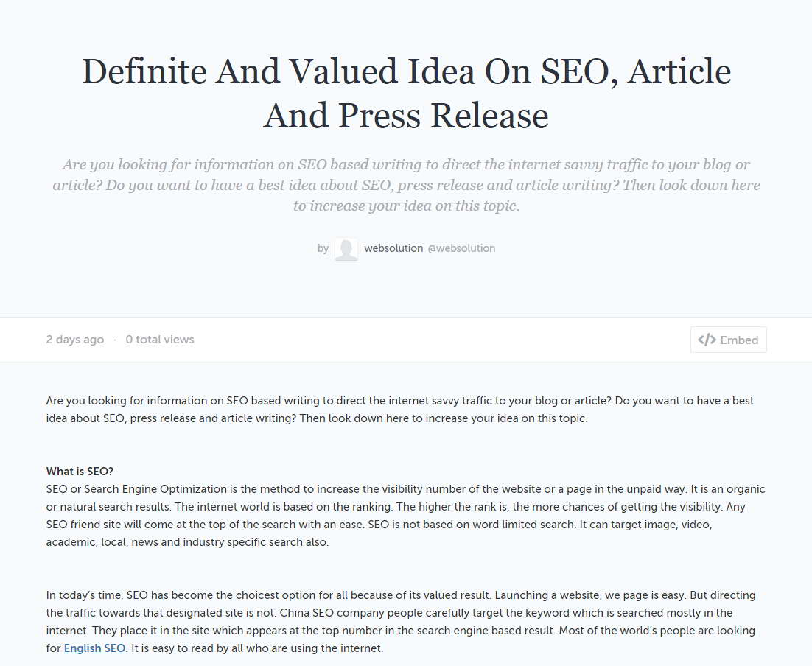Viewport: 812px width, 666px height.
Task: Visit the @websolution handle profile
Action: click(x=461, y=248)
